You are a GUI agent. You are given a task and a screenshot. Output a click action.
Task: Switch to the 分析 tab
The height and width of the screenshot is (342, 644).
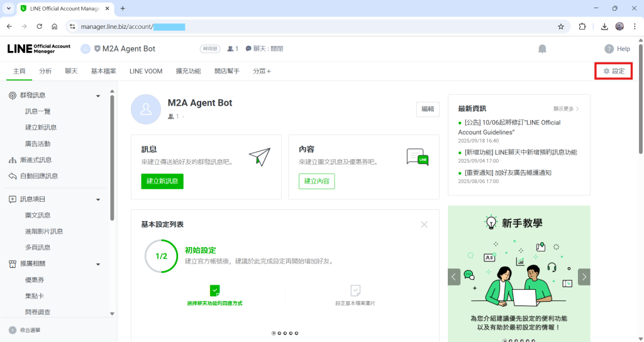point(45,71)
